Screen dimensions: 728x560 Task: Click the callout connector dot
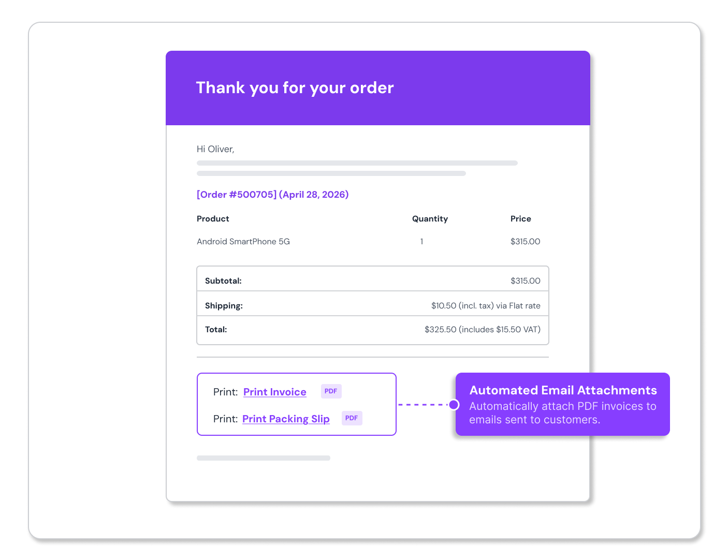point(454,404)
